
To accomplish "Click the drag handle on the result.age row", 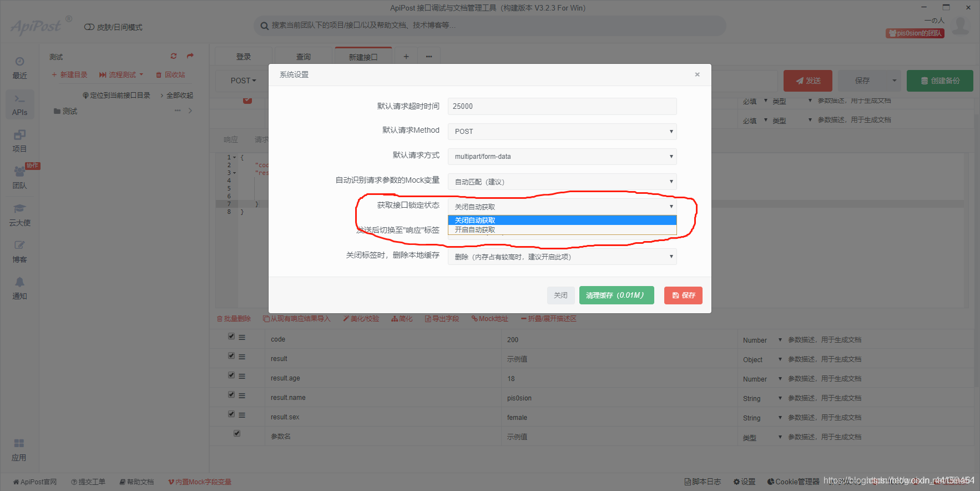I will click(242, 376).
